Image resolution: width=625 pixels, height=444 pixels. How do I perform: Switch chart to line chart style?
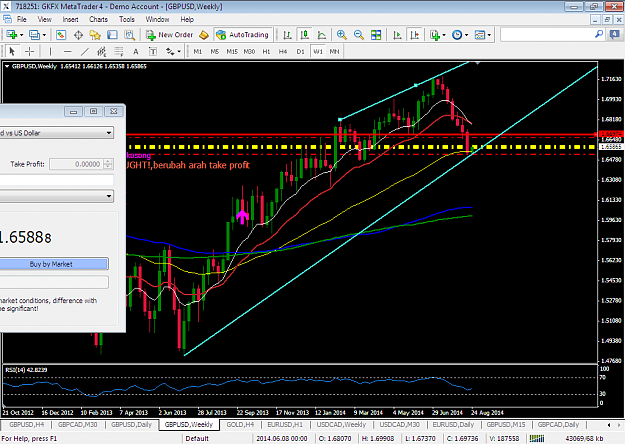point(321,35)
